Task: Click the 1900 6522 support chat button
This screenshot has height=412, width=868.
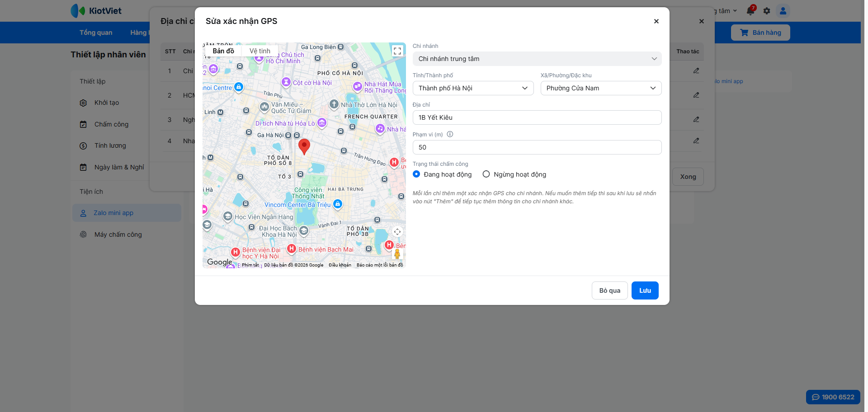Action: (x=833, y=397)
